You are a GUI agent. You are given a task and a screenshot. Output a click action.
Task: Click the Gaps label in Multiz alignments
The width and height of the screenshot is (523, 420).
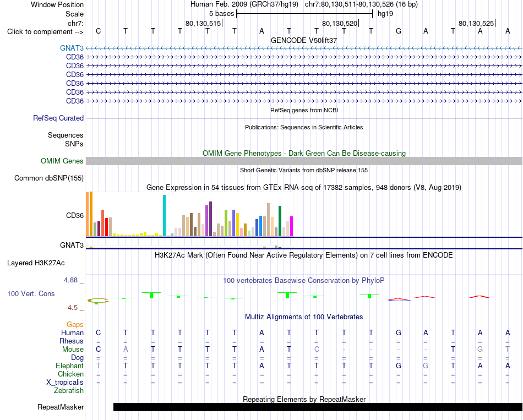[75, 325]
